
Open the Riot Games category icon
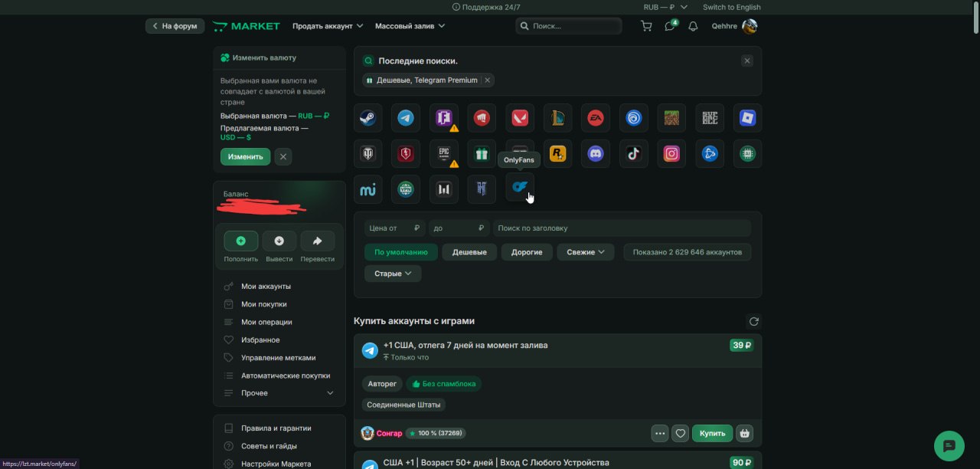pos(482,118)
